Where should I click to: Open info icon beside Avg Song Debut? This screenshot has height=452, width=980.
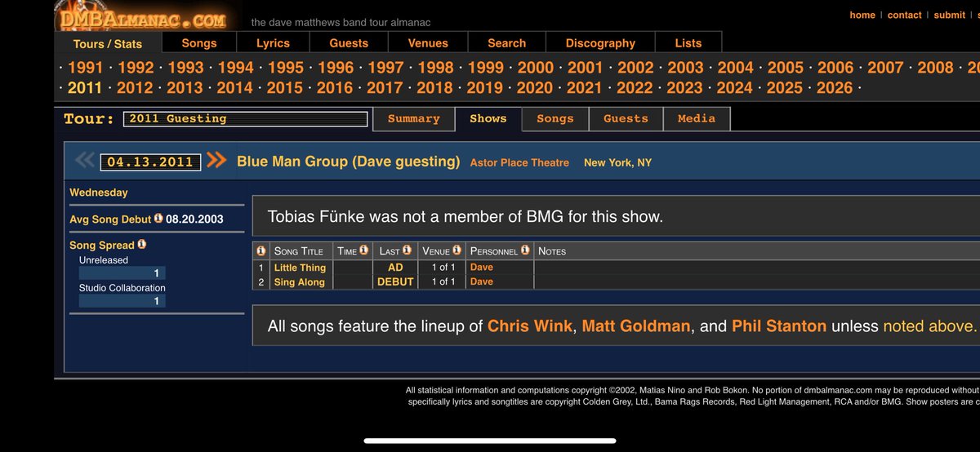[x=158, y=219]
